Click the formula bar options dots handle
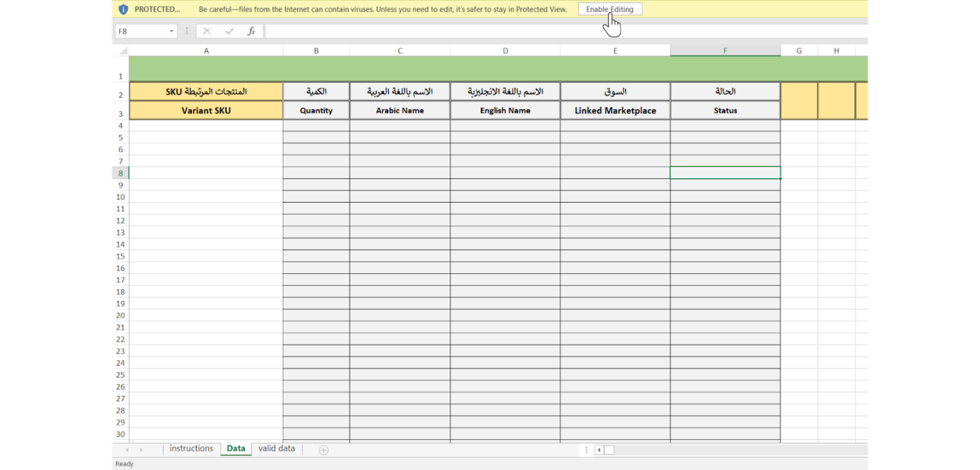Viewport: 980px width, 470px height. click(x=187, y=32)
